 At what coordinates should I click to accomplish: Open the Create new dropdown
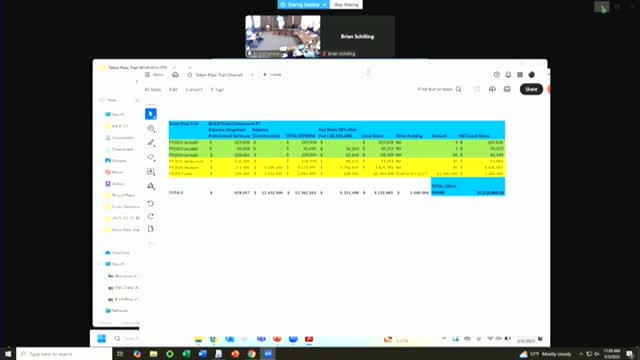point(273,75)
